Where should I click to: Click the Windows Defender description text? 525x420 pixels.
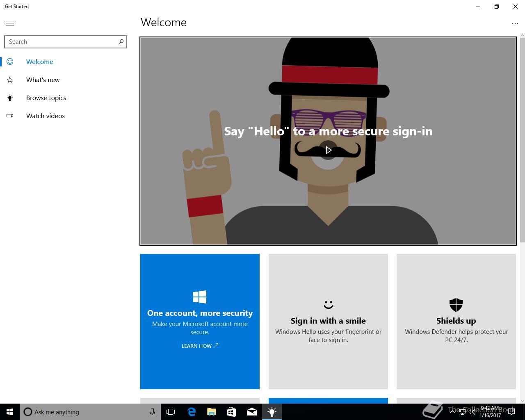(x=456, y=336)
